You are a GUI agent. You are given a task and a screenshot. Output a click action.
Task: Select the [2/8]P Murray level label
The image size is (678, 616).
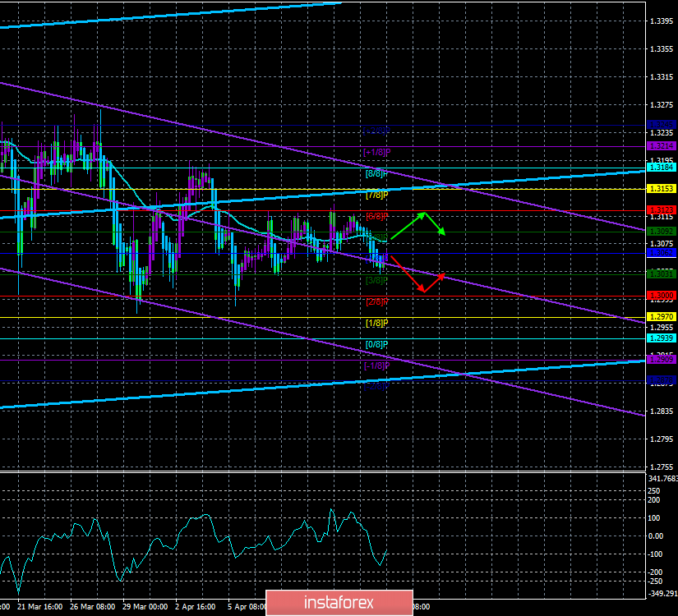pos(377,301)
